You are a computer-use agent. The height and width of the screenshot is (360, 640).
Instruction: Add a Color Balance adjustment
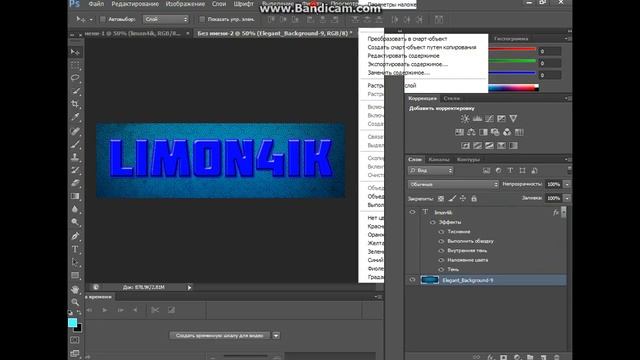471,132
